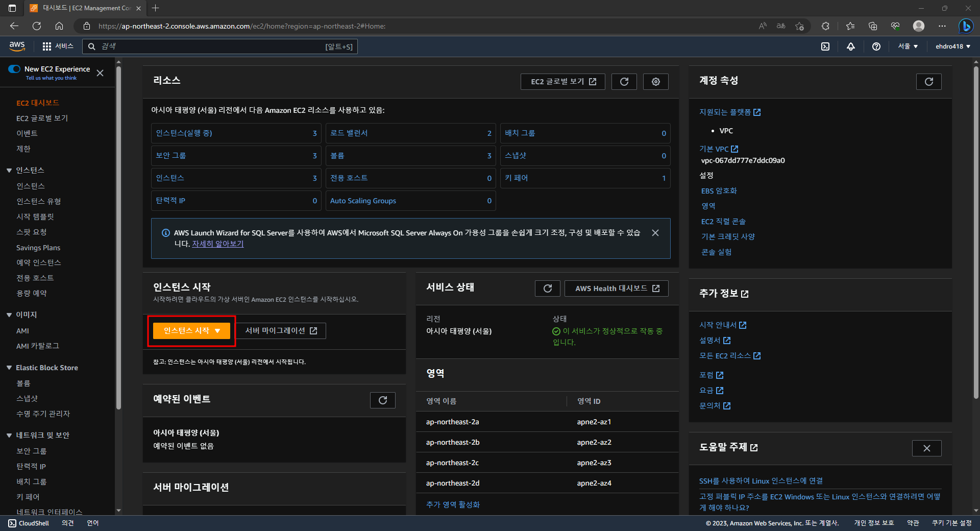Open browser profile avatar

[x=919, y=26]
